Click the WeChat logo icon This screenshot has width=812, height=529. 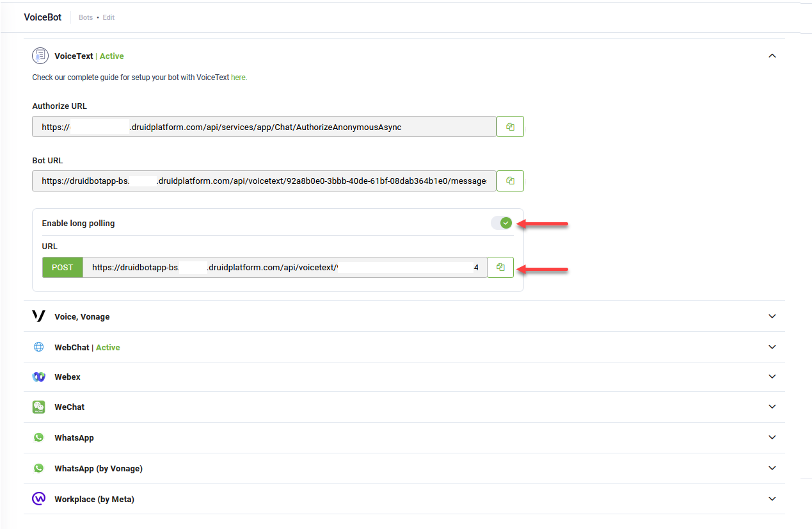tap(39, 407)
